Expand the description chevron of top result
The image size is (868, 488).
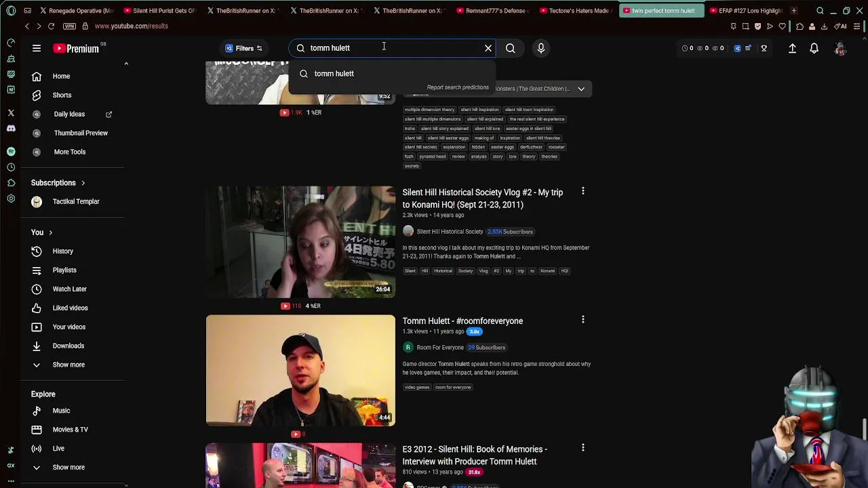pos(581,89)
